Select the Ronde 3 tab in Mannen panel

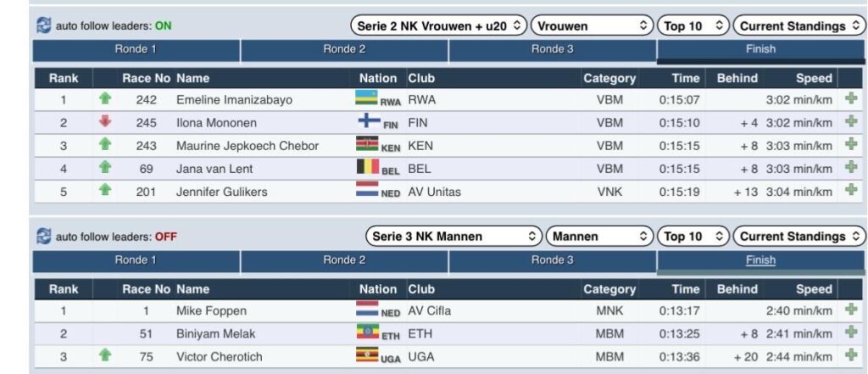point(552,260)
